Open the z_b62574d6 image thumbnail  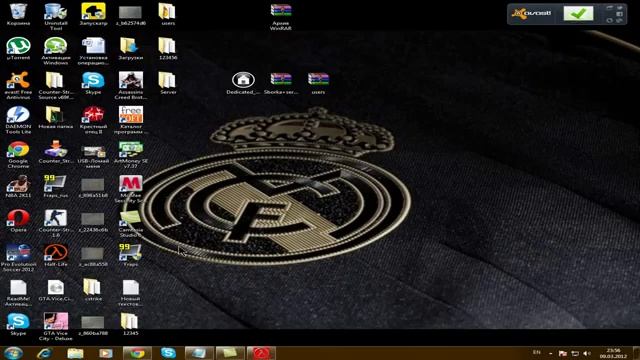(x=131, y=12)
